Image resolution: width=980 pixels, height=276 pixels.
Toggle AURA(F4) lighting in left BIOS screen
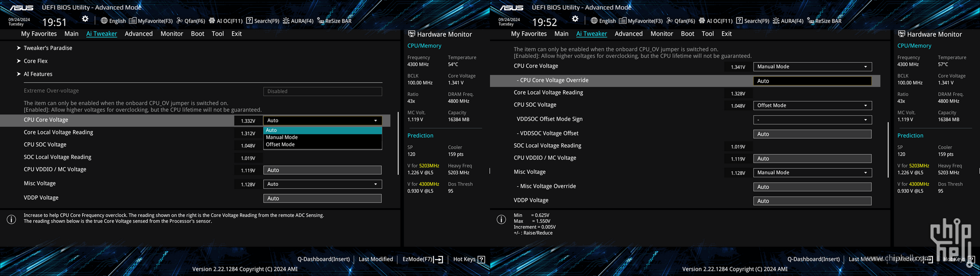(x=298, y=21)
